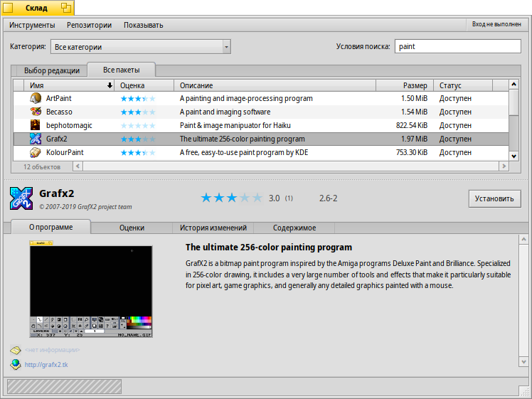Click the globe icon beside website link
This screenshot has width=532, height=399.
coord(16,365)
